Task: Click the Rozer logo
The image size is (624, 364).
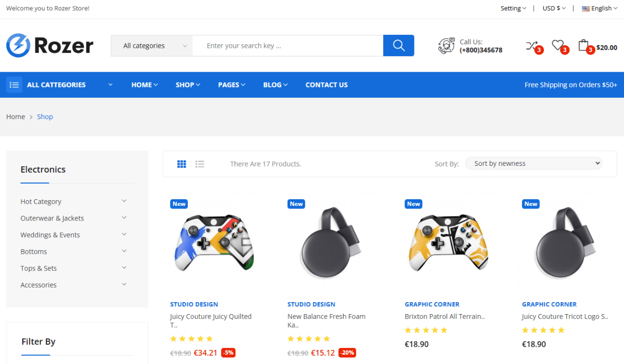Action: click(50, 45)
